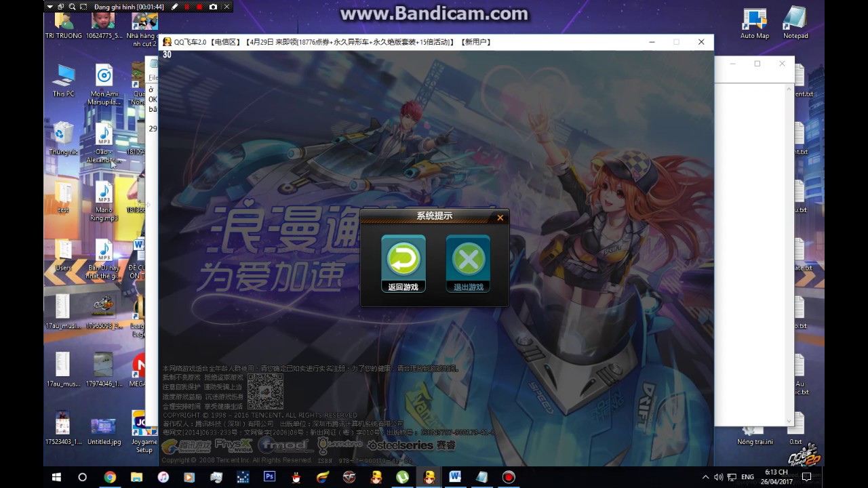The image size is (868, 488).
Task: Open clock showing 6:13 CH
Action: (x=776, y=477)
